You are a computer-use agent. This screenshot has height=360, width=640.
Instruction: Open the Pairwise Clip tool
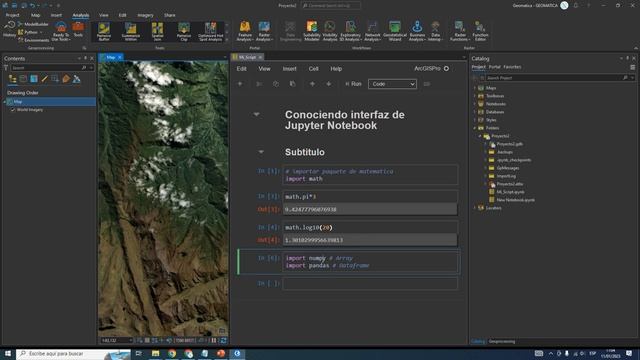[x=184, y=31]
